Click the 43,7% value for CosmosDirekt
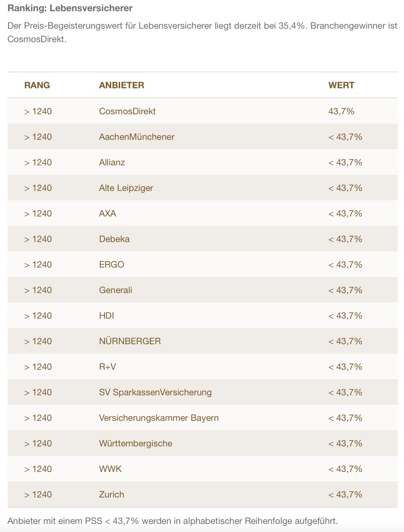Screen dimensions: 404x532 pos(341,111)
